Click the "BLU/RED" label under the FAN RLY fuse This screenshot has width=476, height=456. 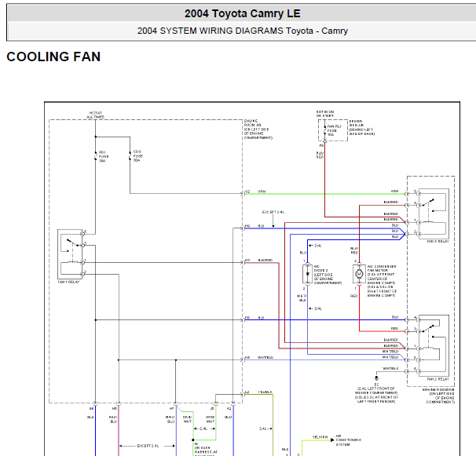pyautogui.click(x=320, y=155)
